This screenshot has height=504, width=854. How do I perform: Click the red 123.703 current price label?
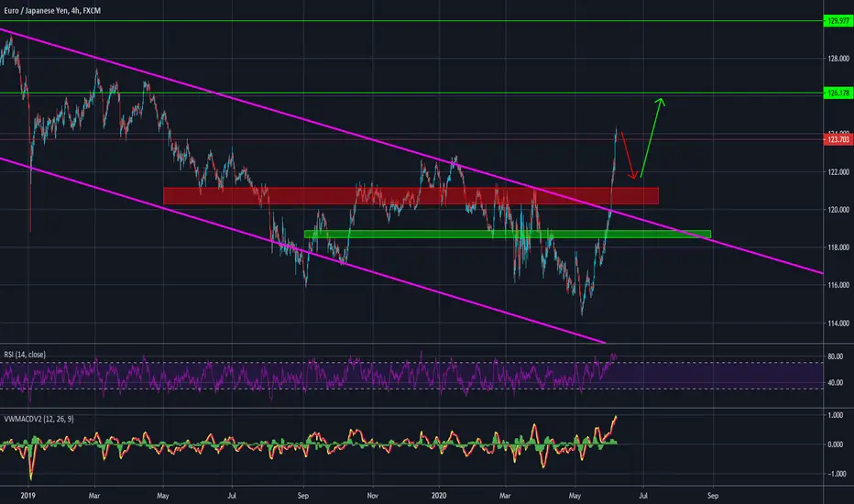pos(838,139)
